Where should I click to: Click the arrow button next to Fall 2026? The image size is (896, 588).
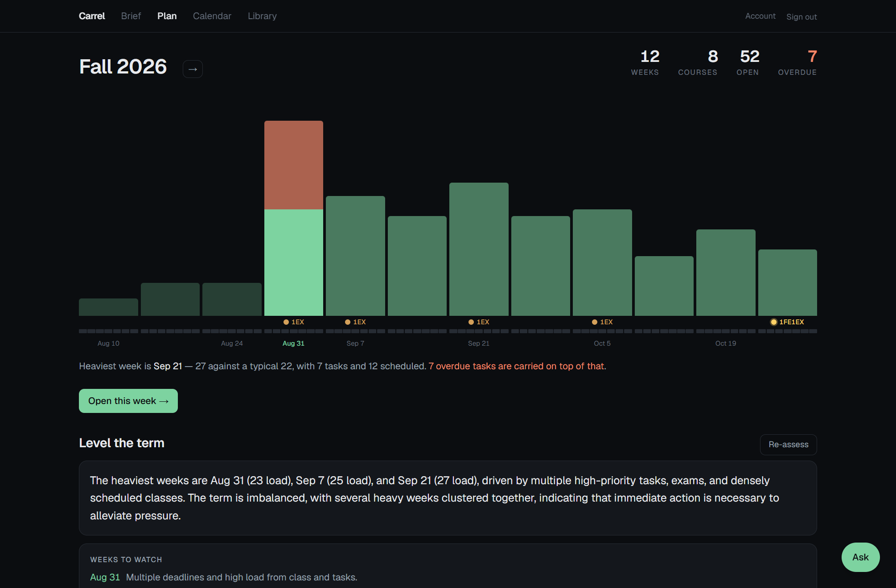click(x=193, y=69)
